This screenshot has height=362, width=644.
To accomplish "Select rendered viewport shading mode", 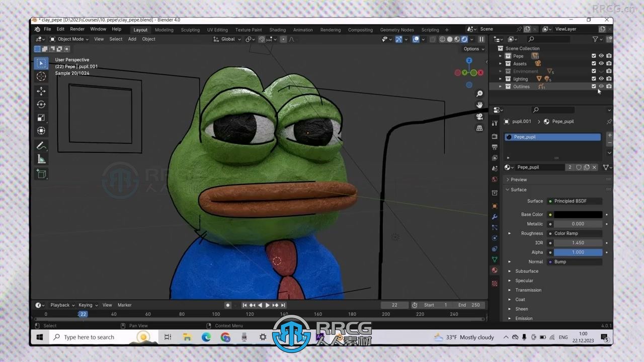I will click(464, 39).
